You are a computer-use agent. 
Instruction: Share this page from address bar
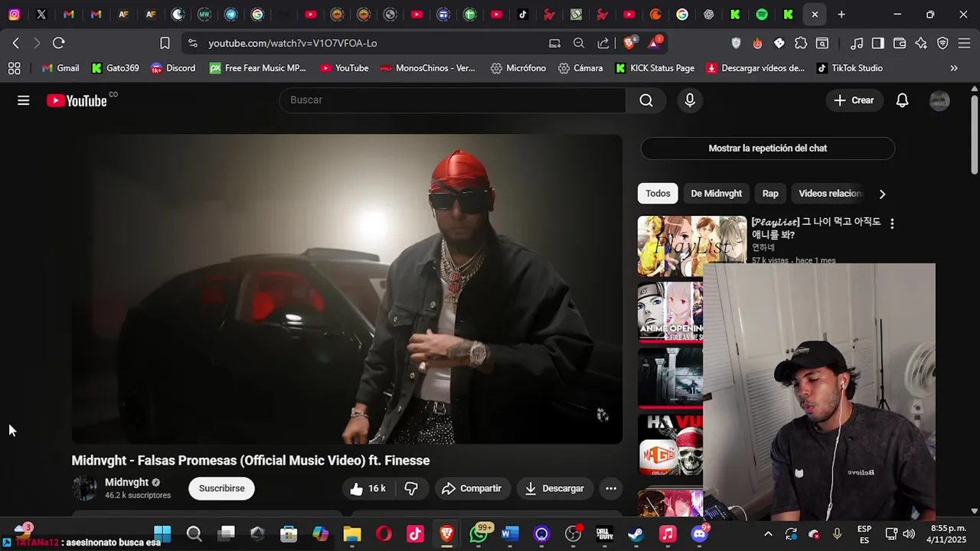[603, 43]
